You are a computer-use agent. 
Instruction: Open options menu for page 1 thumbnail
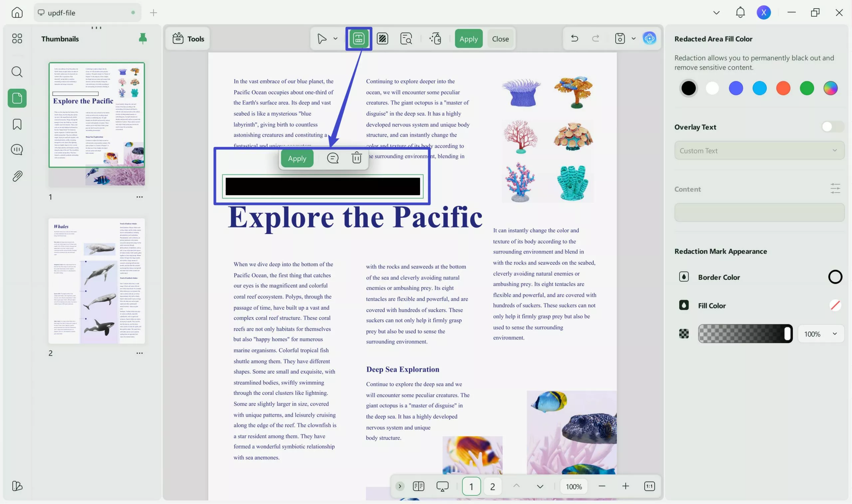pyautogui.click(x=140, y=197)
